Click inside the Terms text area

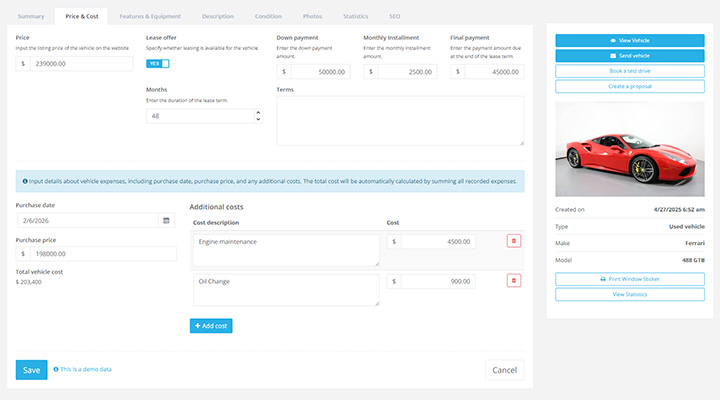(x=400, y=121)
